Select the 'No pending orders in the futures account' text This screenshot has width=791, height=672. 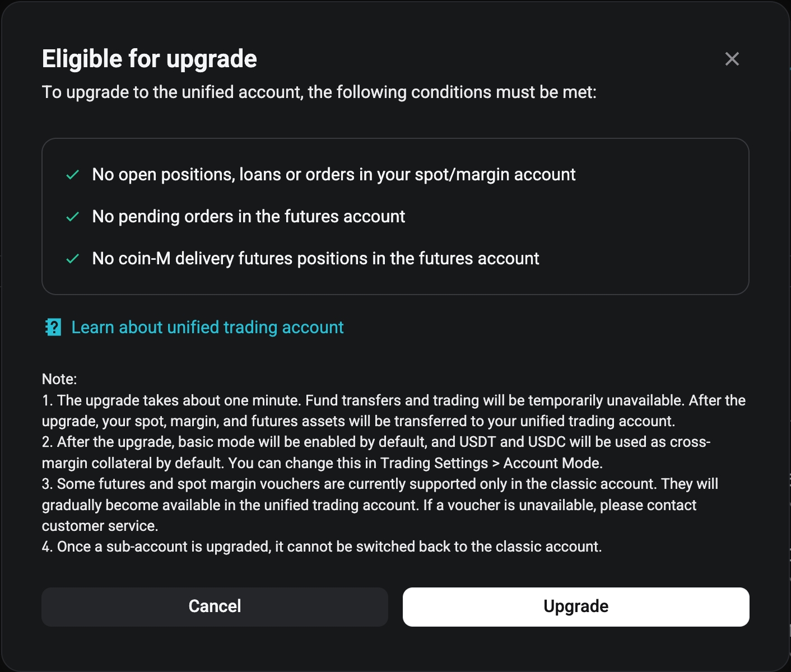point(248,217)
